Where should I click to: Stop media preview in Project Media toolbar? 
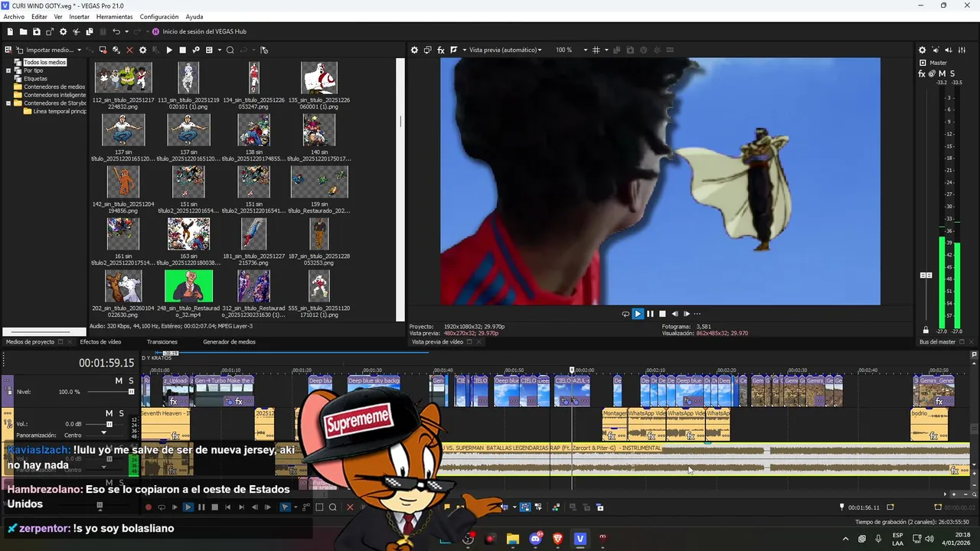click(182, 50)
